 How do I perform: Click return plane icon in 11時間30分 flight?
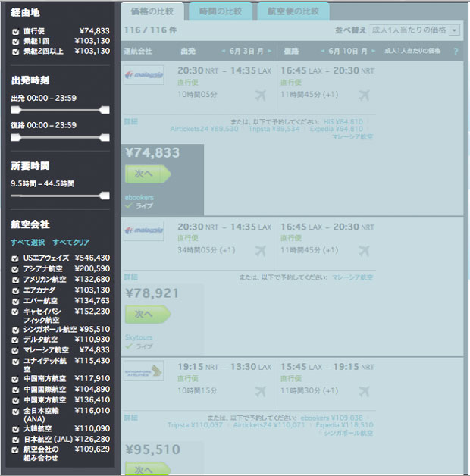[364, 392]
